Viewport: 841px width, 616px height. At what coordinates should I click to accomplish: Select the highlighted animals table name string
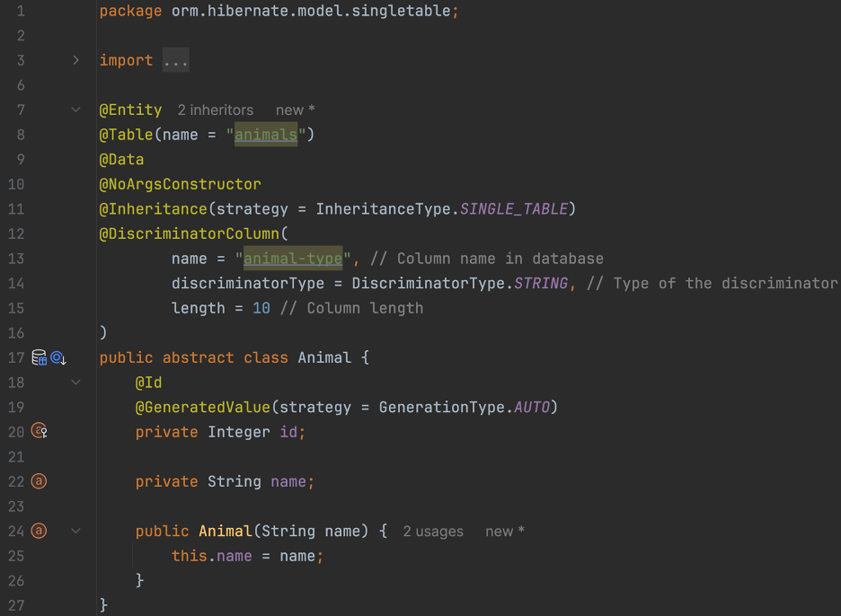click(x=266, y=134)
